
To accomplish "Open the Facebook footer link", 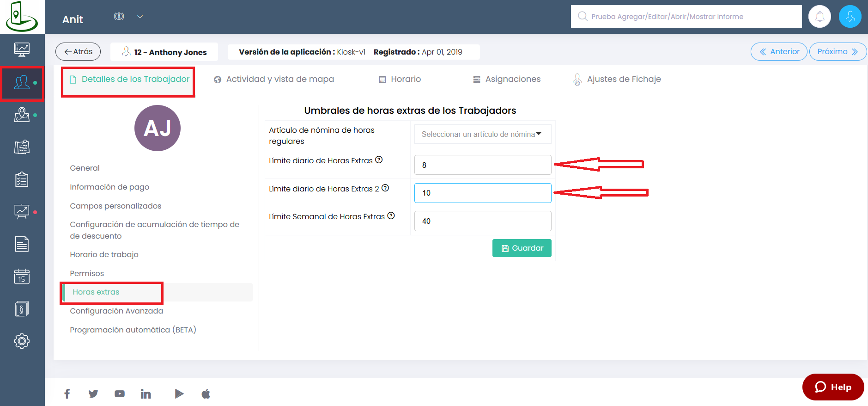I will (x=67, y=394).
